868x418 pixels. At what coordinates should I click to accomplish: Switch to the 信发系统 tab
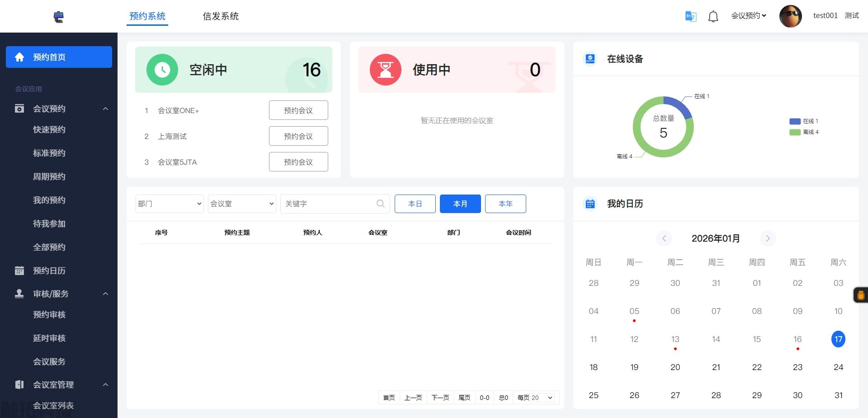[221, 16]
